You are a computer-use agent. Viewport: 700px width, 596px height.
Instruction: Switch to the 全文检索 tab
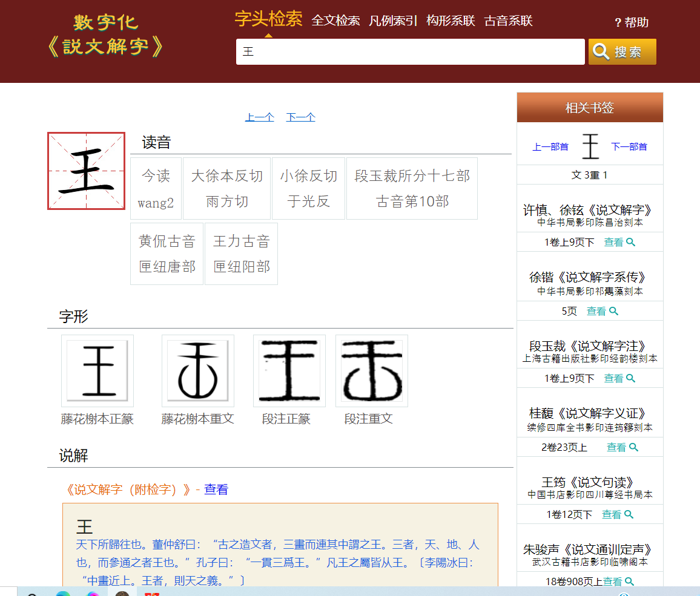pos(335,21)
